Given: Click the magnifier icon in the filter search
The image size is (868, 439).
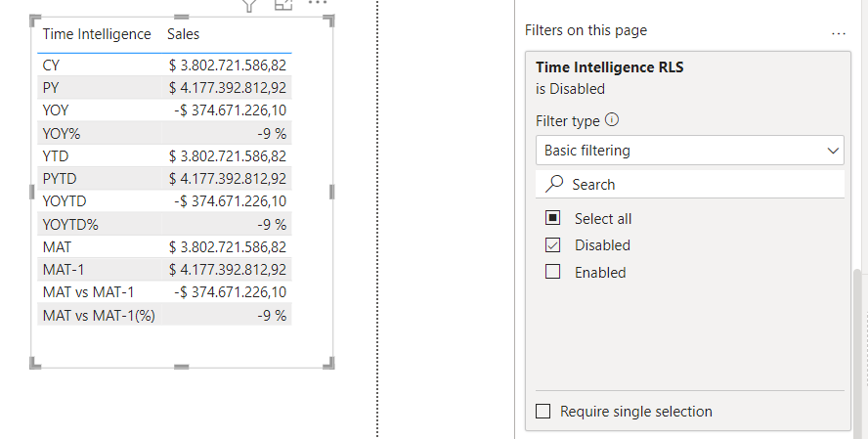Looking at the screenshot, I should tap(554, 184).
